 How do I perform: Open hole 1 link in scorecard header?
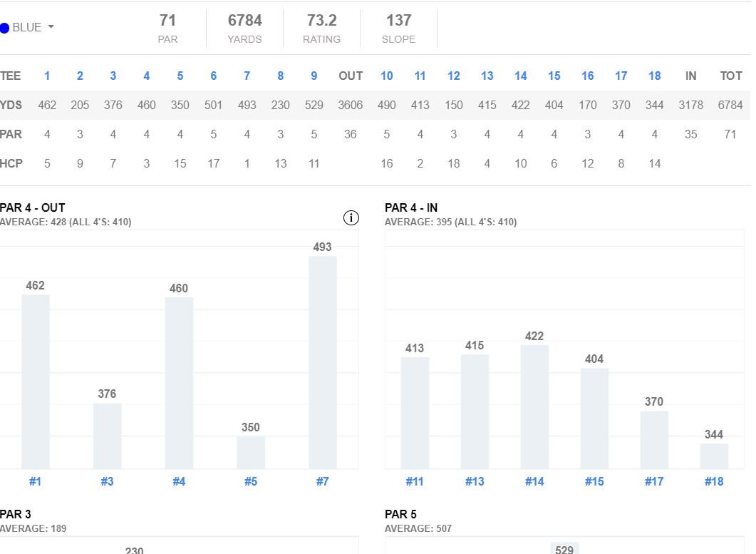coord(47,76)
